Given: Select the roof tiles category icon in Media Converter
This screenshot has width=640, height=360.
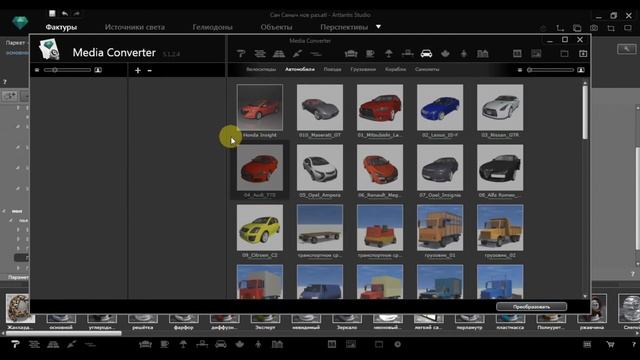Looking at the screenshot, I should click(x=279, y=53).
